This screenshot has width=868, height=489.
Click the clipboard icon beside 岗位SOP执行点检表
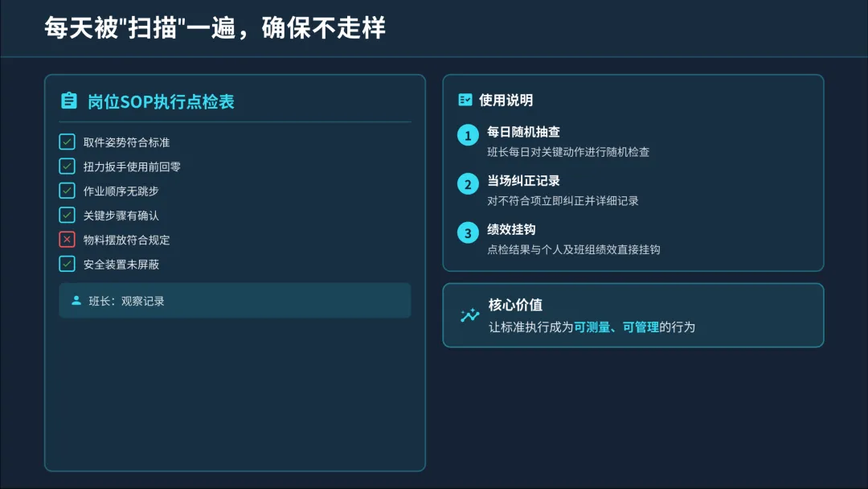click(68, 101)
